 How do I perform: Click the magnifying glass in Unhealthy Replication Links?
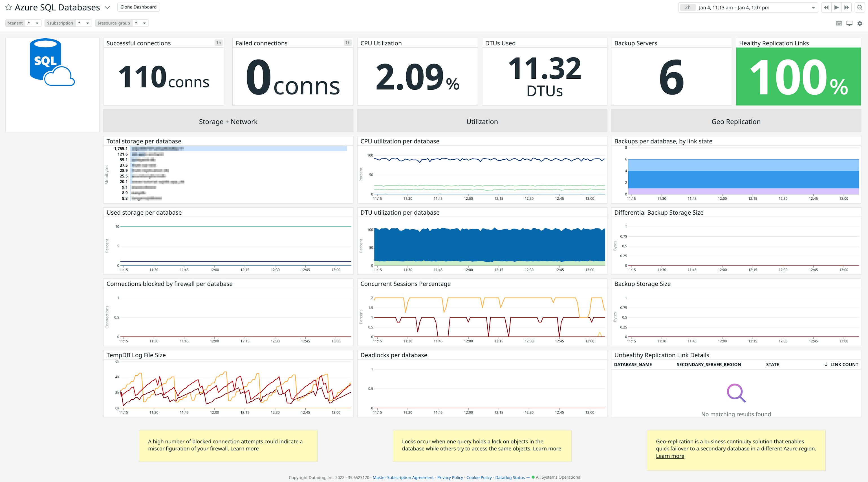tap(736, 393)
